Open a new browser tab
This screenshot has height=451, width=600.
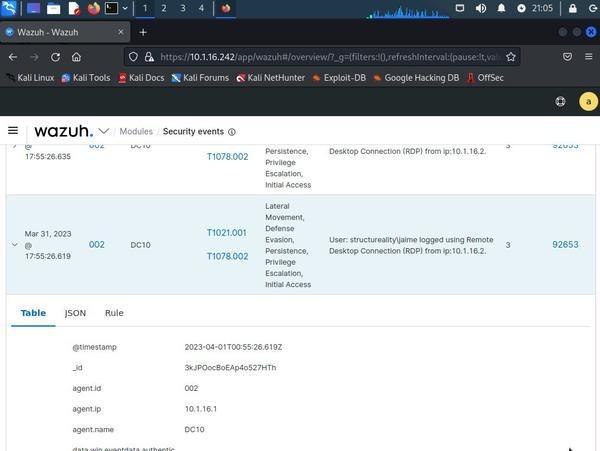point(143,32)
